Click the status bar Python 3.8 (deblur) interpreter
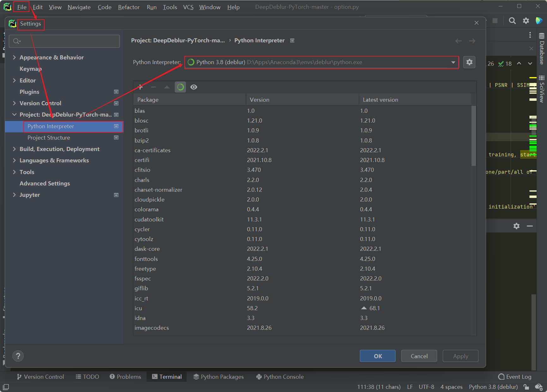The image size is (547, 392). (493, 387)
